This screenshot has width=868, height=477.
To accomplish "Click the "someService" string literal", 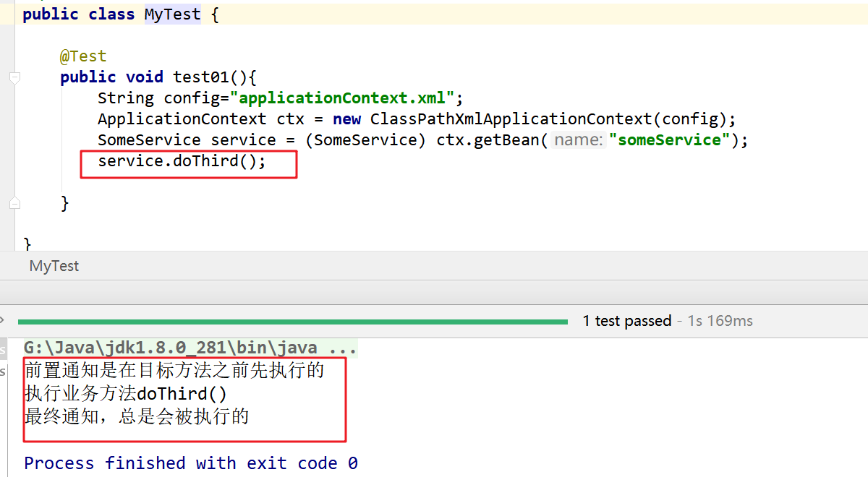I will (x=670, y=140).
